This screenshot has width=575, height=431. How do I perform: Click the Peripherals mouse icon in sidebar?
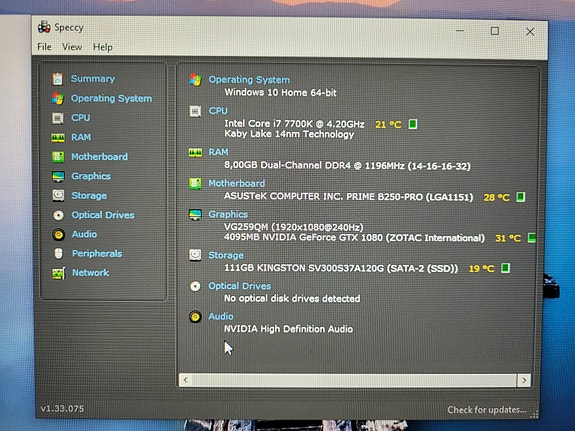[x=58, y=253]
